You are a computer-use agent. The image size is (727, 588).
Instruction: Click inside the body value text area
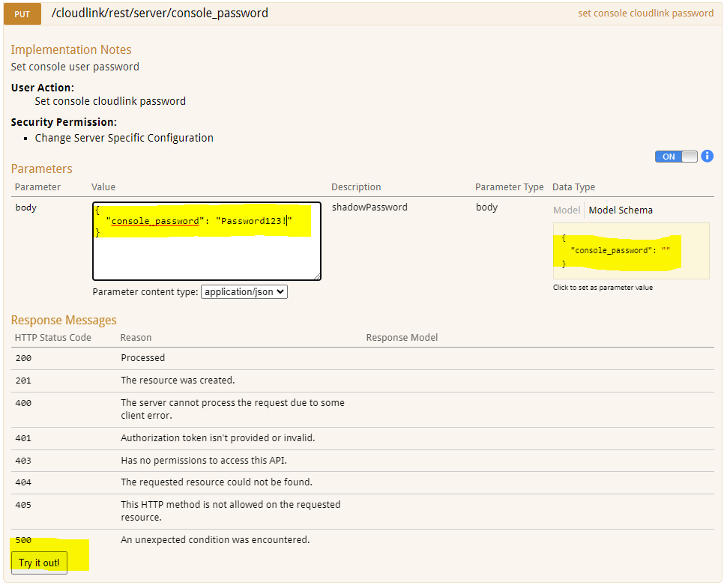[x=206, y=240]
